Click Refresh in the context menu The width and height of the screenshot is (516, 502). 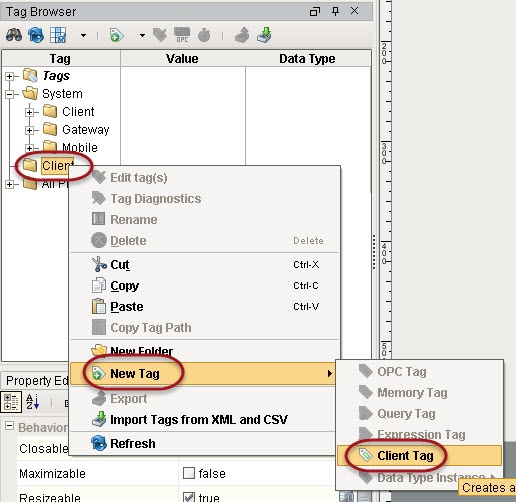(x=133, y=444)
